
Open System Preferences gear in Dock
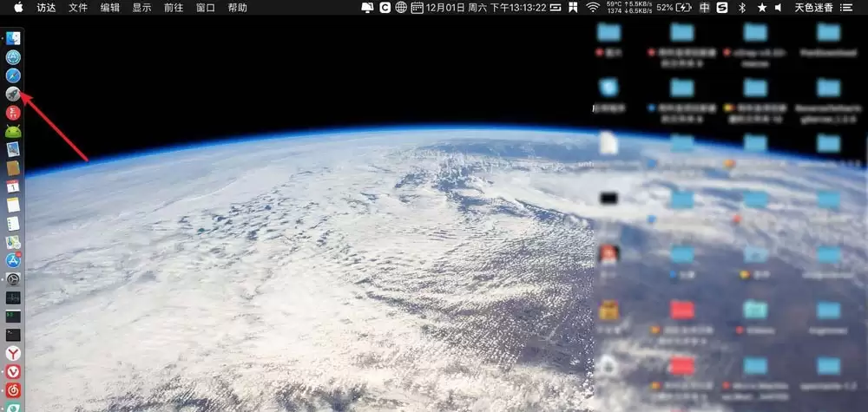pyautogui.click(x=13, y=279)
